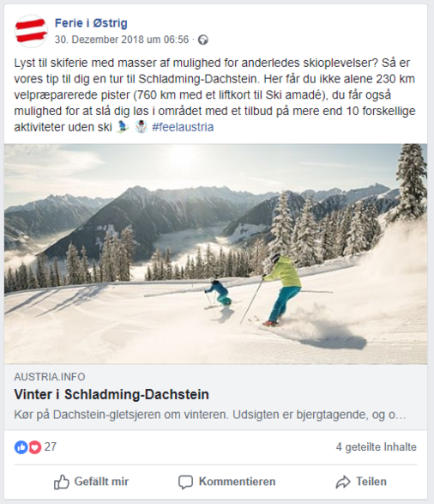Click the link description about Dachstein-gletsjeren

[x=210, y=415]
